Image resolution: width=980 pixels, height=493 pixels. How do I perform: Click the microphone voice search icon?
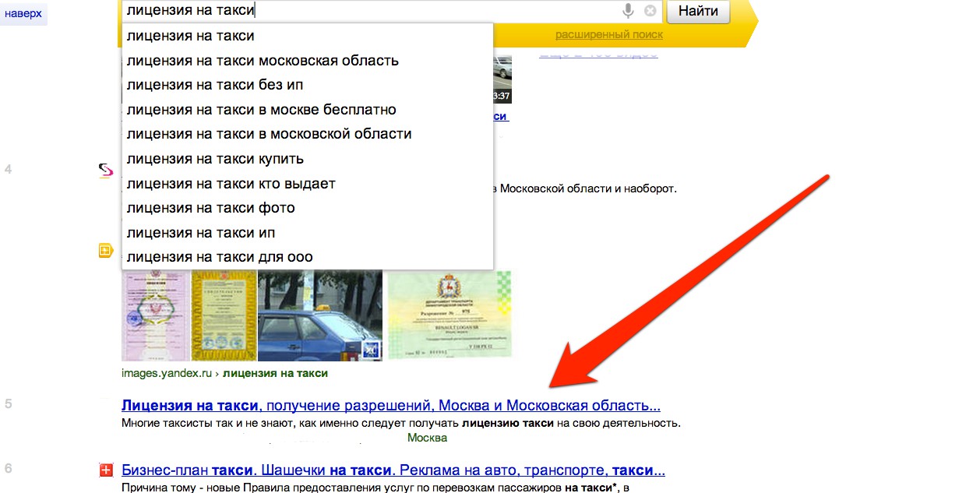click(x=628, y=11)
